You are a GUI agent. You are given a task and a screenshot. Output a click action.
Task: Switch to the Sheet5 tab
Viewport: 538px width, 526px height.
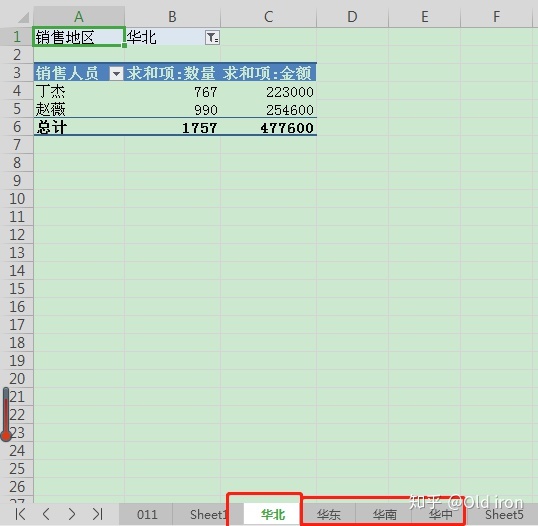tap(504, 515)
